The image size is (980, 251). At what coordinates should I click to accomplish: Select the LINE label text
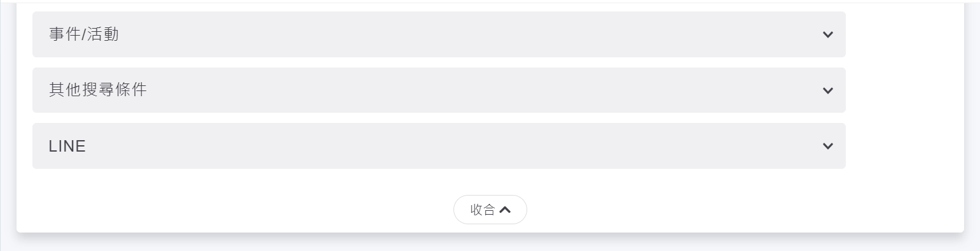click(x=67, y=147)
